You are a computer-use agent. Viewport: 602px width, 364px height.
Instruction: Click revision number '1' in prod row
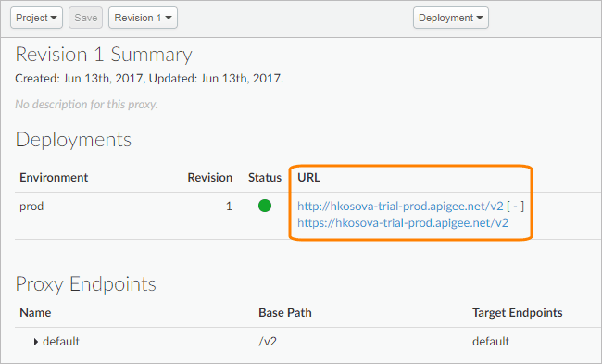229,207
